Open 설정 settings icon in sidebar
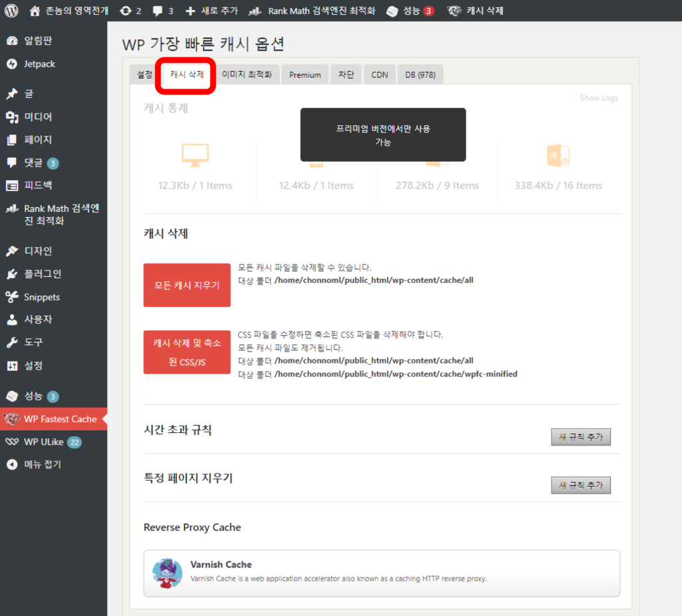 12,366
